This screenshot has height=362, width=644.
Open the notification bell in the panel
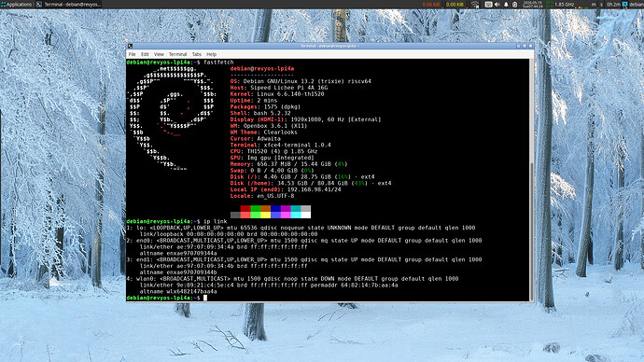tap(506, 5)
